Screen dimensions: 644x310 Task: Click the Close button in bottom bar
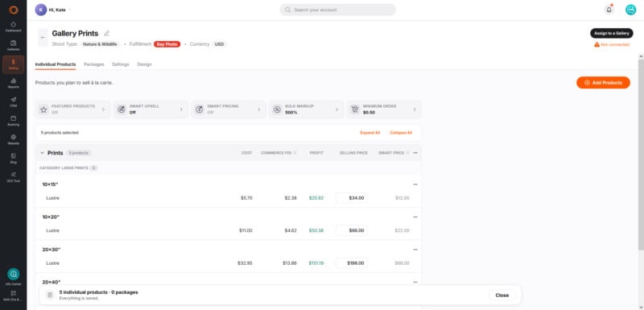(x=502, y=295)
